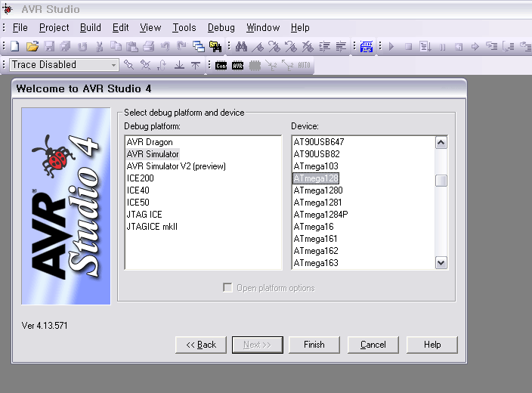Click the Redo arrow toolbar icon
The height and width of the screenshot is (393, 532).
pyautogui.click(x=181, y=46)
